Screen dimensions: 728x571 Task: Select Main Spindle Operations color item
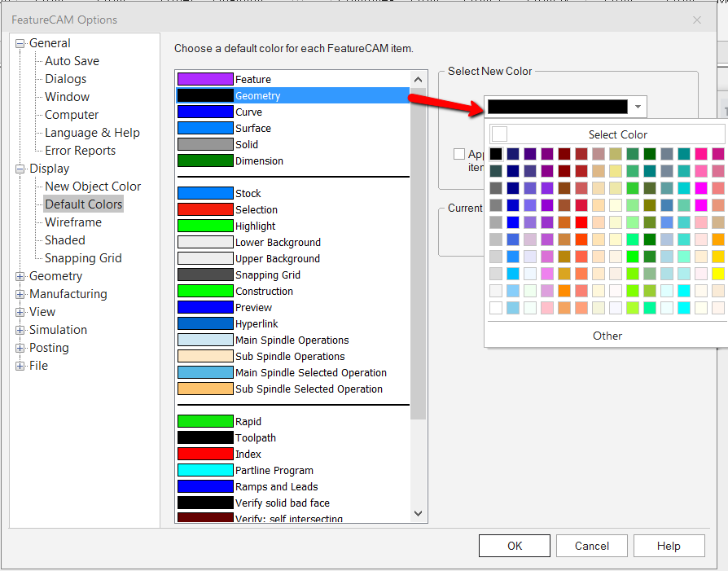click(293, 340)
